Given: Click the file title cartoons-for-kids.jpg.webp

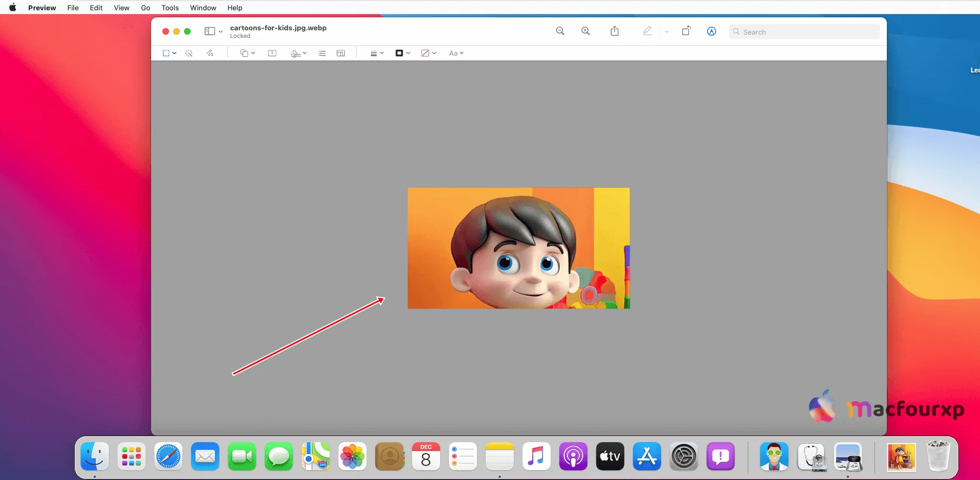Looking at the screenshot, I should point(278,28).
